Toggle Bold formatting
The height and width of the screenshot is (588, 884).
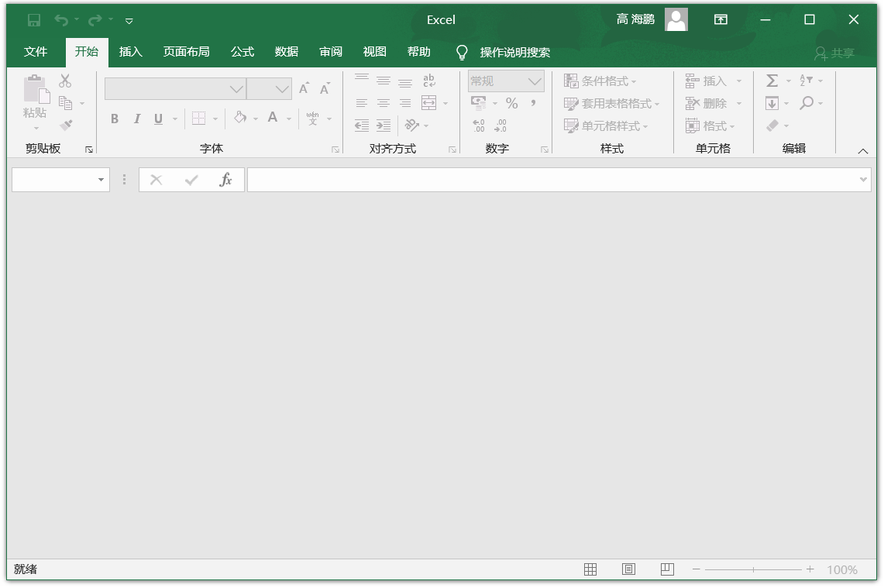pyautogui.click(x=115, y=119)
